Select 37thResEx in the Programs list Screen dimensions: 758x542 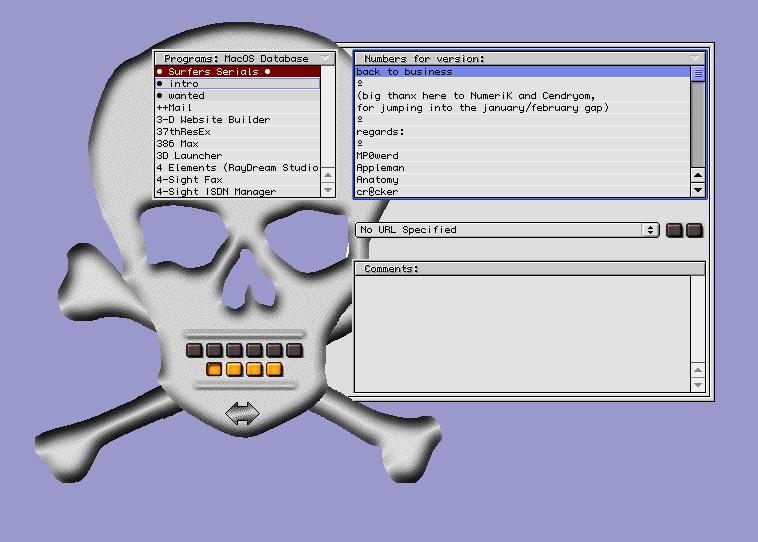(x=238, y=132)
